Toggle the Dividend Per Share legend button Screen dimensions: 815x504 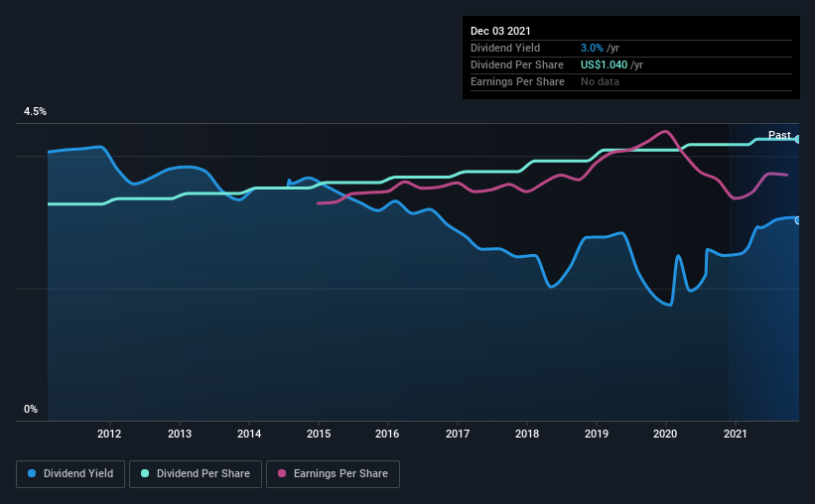(x=196, y=474)
